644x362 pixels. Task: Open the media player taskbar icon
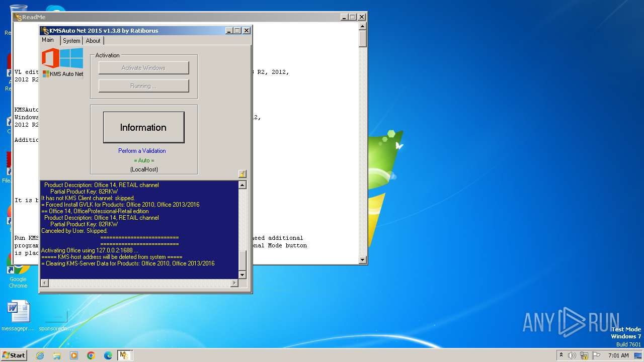tap(74, 355)
